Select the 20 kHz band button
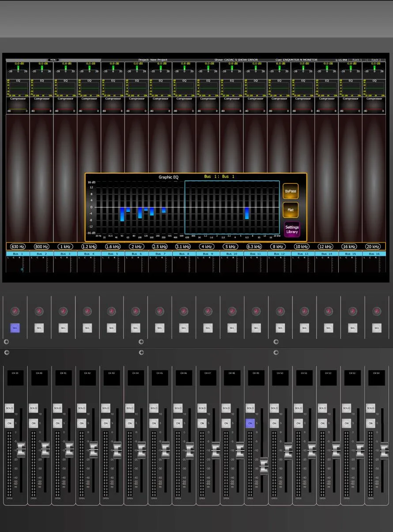Viewport: 393px width, 532px height. (x=373, y=247)
